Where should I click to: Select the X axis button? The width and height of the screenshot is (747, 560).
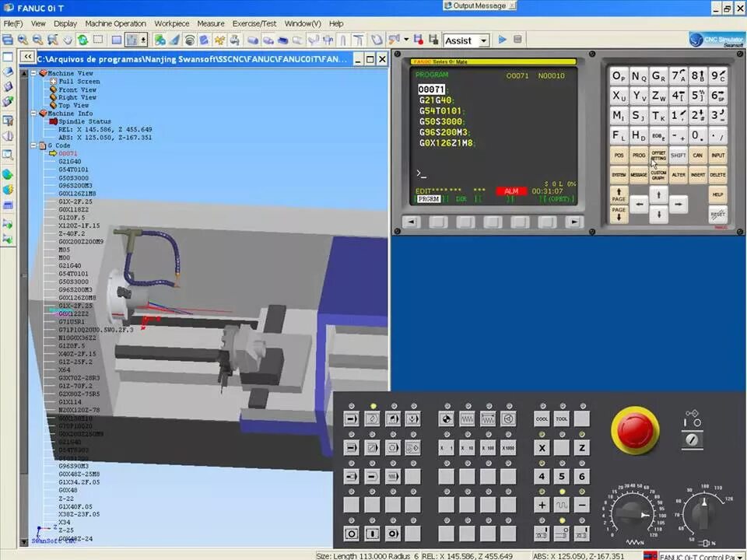pos(542,448)
